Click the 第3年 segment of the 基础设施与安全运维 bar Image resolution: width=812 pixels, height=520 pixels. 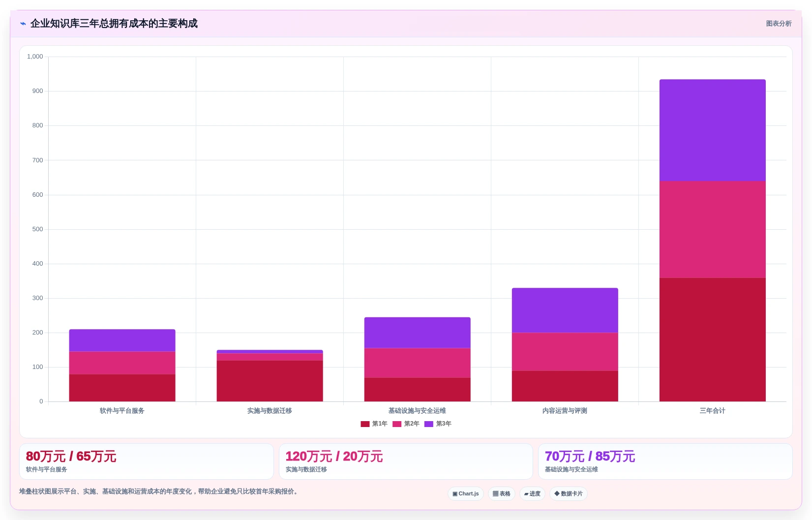[x=417, y=333]
